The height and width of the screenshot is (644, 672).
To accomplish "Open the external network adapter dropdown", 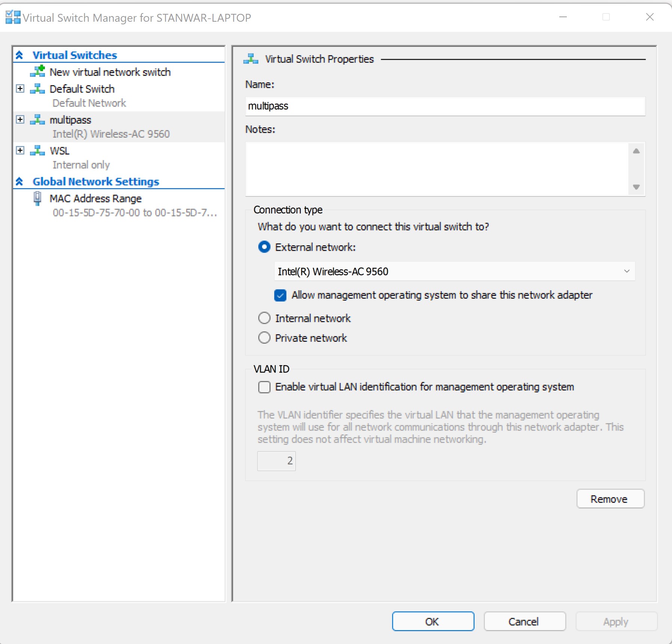I will click(454, 271).
